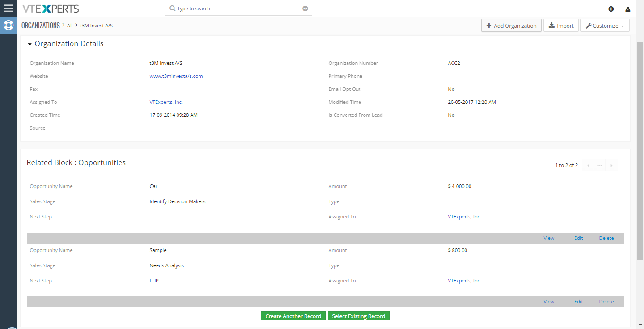Select the FUP next step value
Viewport: 644px width, 329px height.
pos(154,281)
